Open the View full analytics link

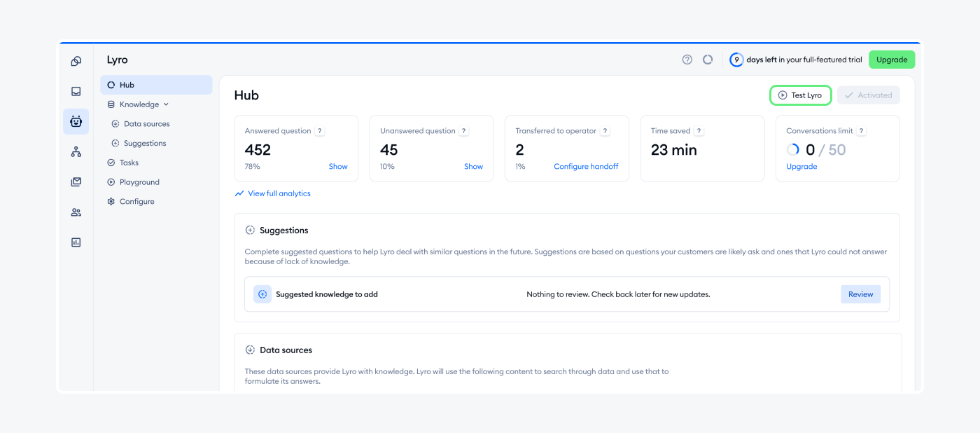click(x=279, y=193)
